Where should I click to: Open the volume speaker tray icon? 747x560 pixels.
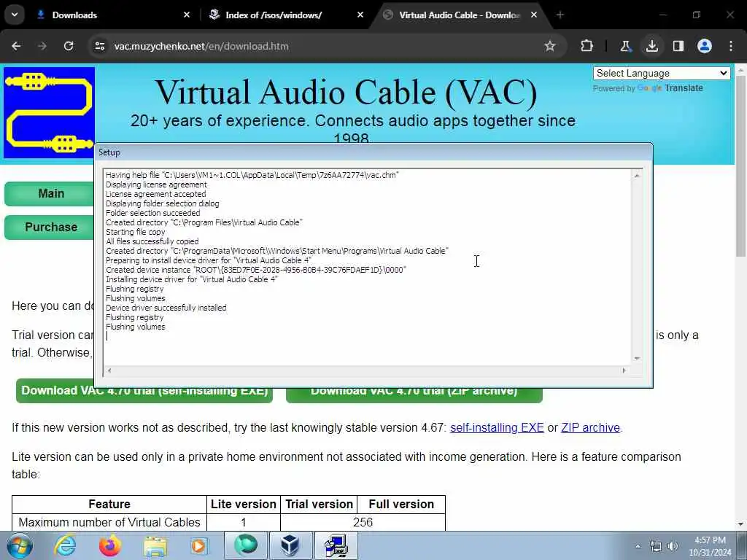(673, 547)
